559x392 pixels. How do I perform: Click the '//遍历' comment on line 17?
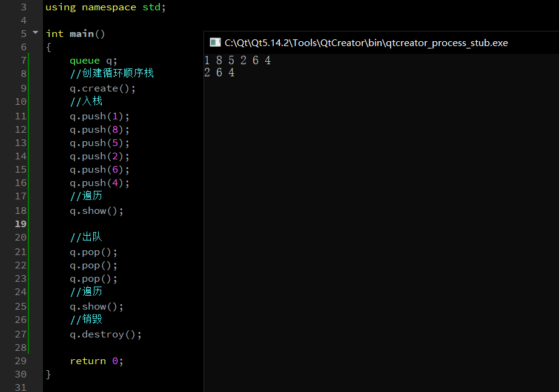tap(86, 196)
